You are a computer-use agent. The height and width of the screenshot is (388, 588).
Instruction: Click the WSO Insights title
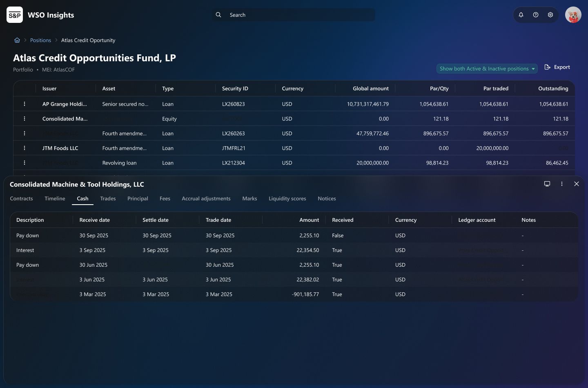51,15
